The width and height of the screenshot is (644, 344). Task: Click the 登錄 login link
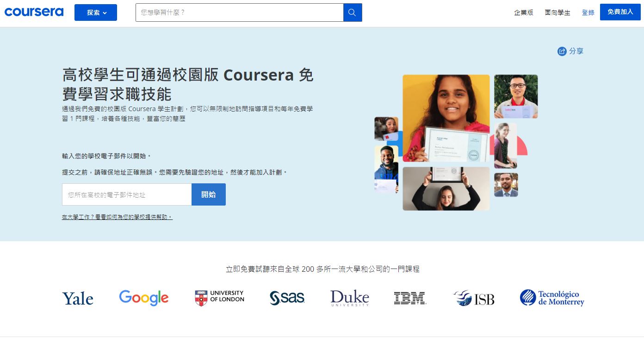(x=588, y=13)
